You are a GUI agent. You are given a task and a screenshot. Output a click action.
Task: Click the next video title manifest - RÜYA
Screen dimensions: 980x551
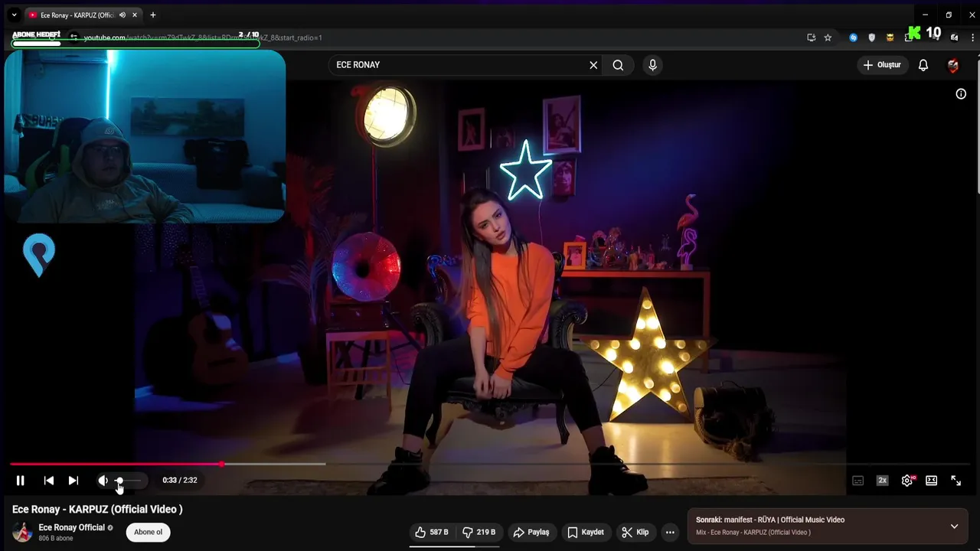[784, 520]
